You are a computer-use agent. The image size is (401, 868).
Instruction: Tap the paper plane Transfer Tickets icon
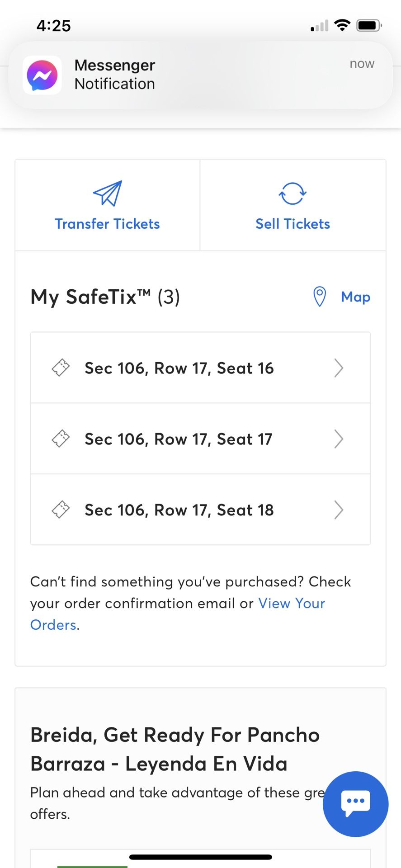click(108, 193)
